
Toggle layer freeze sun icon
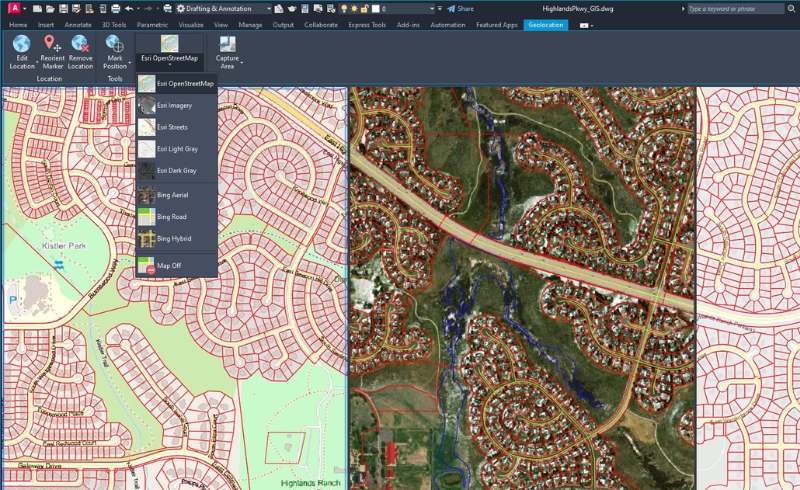pos(354,9)
